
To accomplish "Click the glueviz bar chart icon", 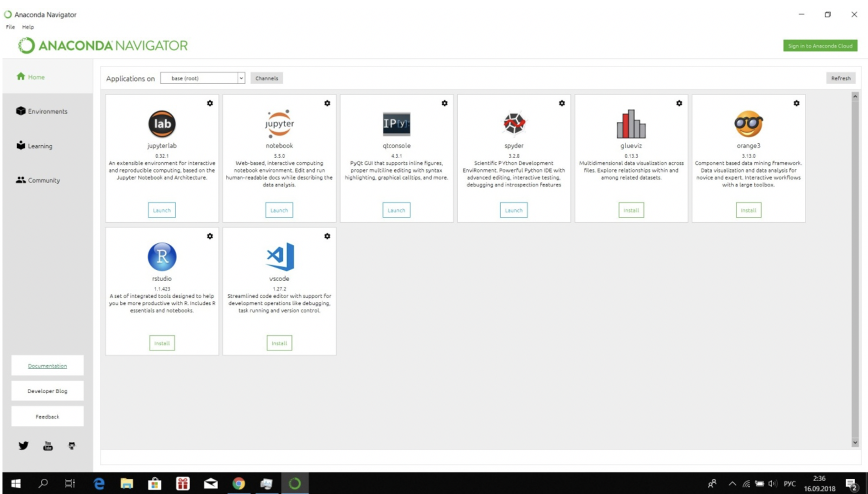I will tap(631, 124).
